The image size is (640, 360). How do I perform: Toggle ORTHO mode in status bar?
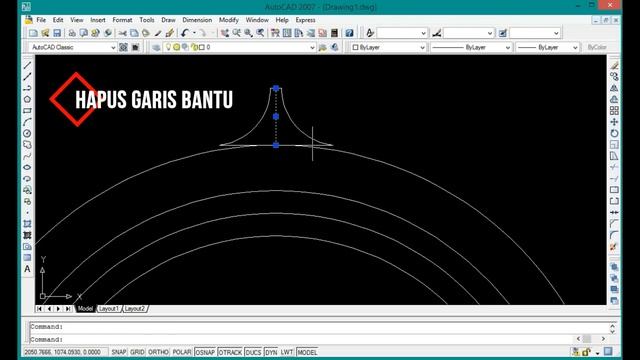point(158,352)
